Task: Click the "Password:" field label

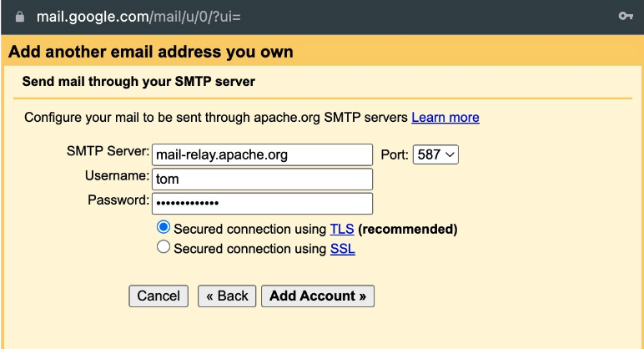Action: [118, 200]
